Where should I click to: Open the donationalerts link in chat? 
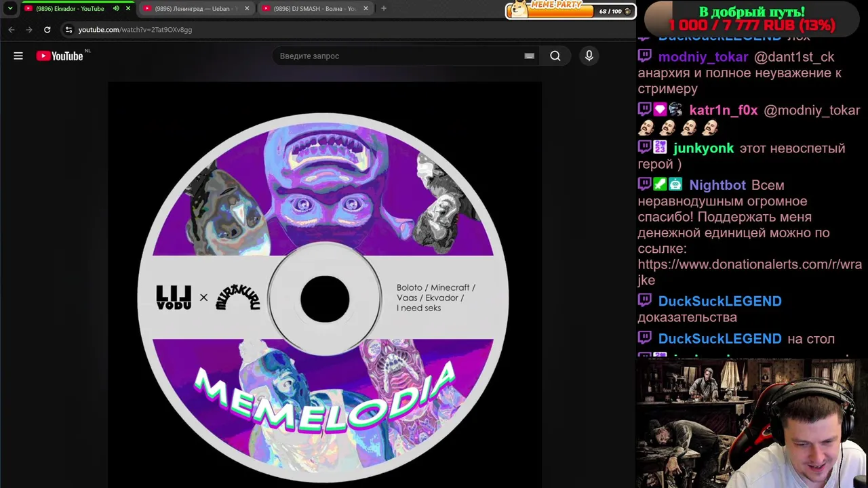(749, 272)
